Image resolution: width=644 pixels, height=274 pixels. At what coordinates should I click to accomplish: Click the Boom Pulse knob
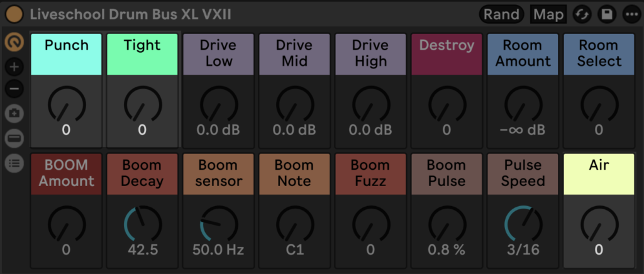click(x=447, y=225)
